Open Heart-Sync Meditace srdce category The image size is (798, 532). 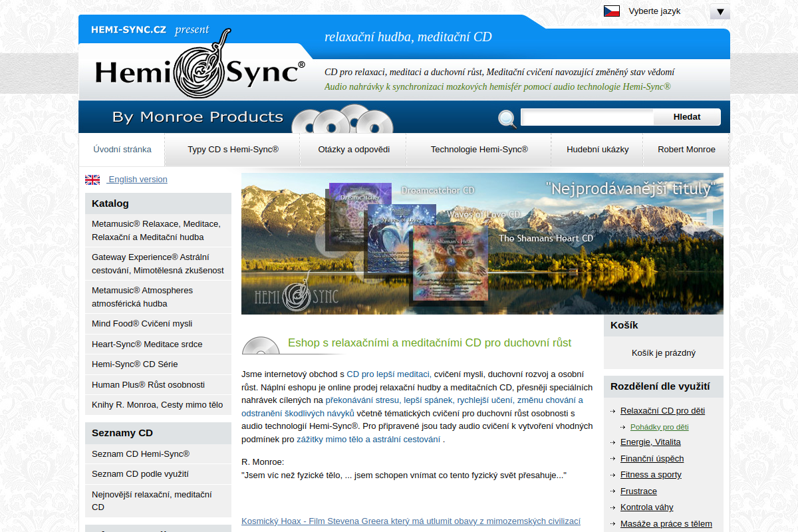[x=158, y=344]
